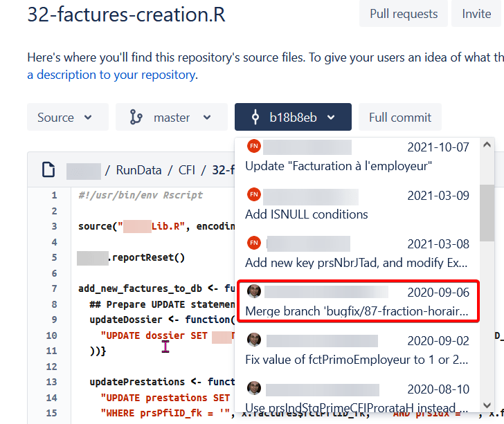Open the RunData breadcrumb folder

point(138,170)
